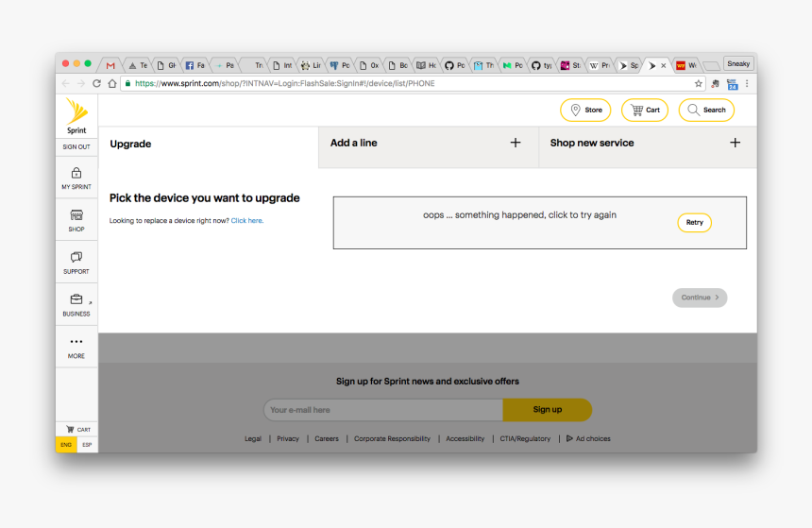Click the 'Your e-mail here' field

click(x=383, y=410)
